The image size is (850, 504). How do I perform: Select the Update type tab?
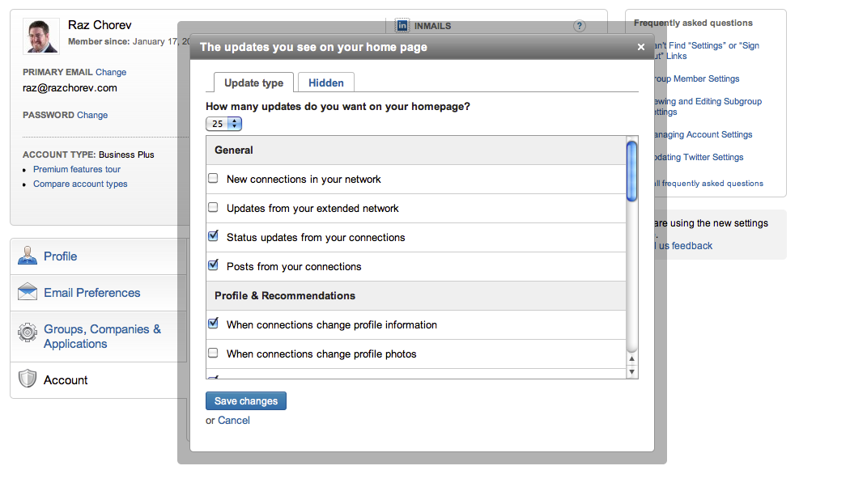253,83
